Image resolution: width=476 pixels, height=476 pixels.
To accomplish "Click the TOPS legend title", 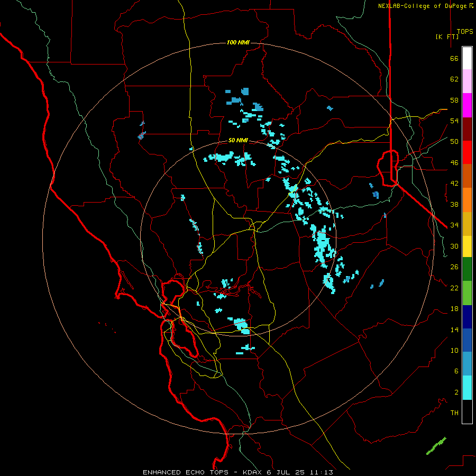I will click(x=465, y=31).
